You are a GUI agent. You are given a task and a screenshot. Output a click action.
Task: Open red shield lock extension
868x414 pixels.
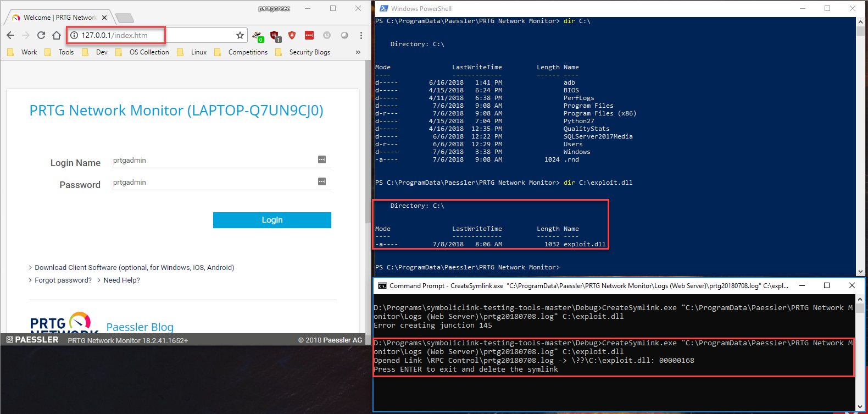(292, 35)
